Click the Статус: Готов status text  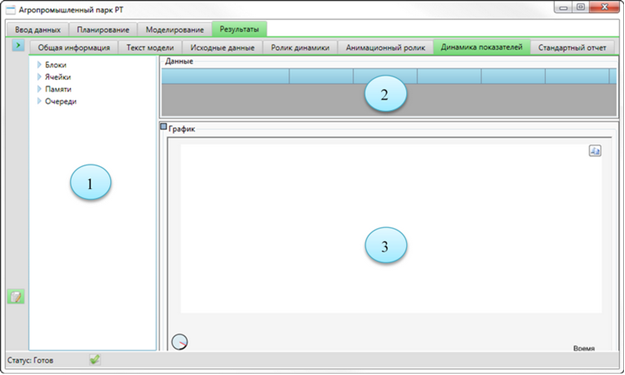point(30,360)
